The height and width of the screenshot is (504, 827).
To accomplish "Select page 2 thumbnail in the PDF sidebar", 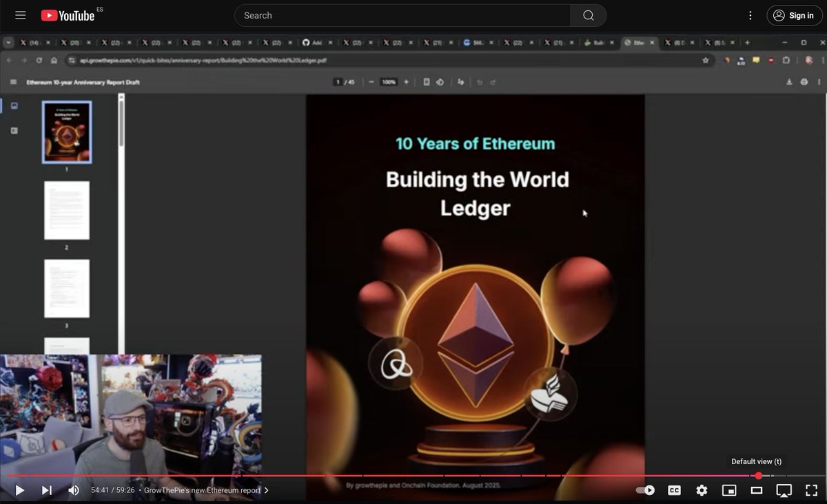I will click(67, 211).
